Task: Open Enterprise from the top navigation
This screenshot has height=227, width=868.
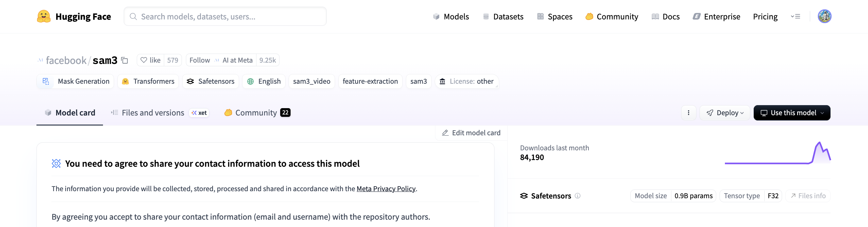Action: 717,16
